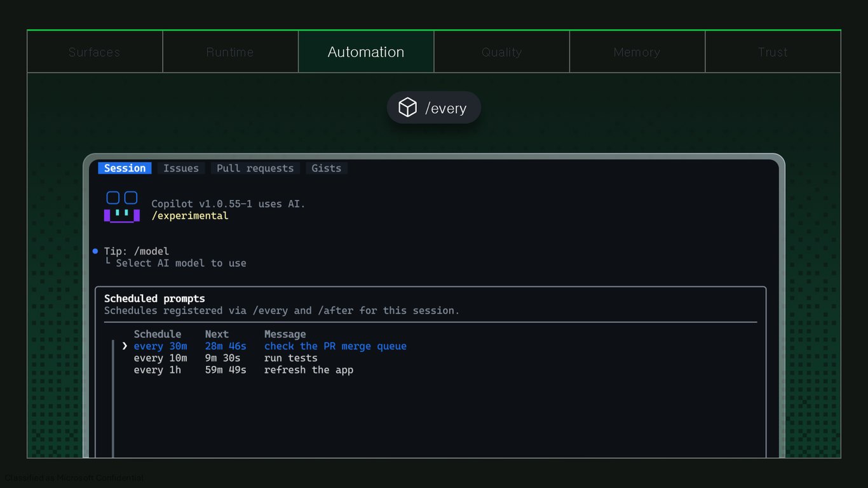Viewport: 868px width, 488px height.
Task: Click the 'refresh the app' message
Action: (x=309, y=370)
